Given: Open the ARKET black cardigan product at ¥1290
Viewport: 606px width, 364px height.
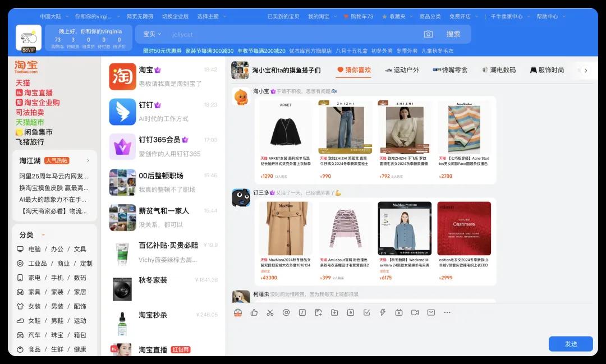Looking at the screenshot, I should pos(286,140).
